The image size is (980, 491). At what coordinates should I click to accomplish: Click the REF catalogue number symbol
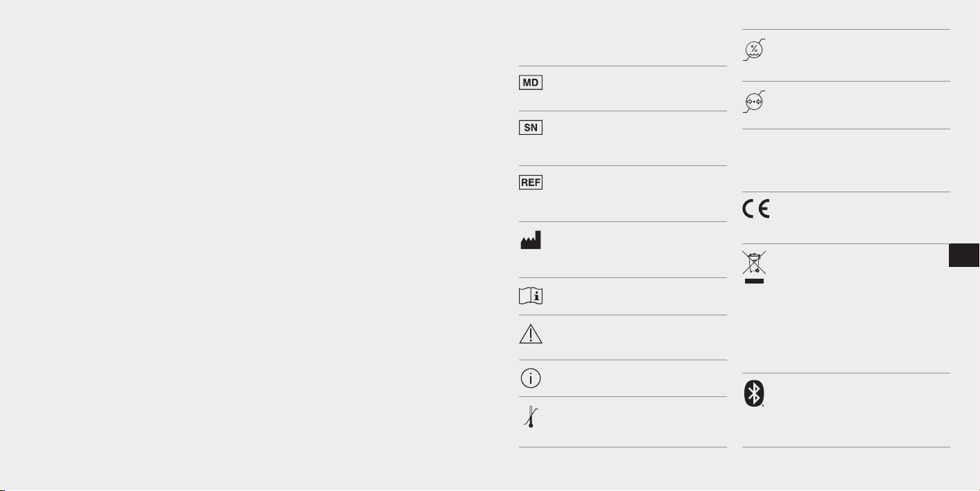coord(531,183)
